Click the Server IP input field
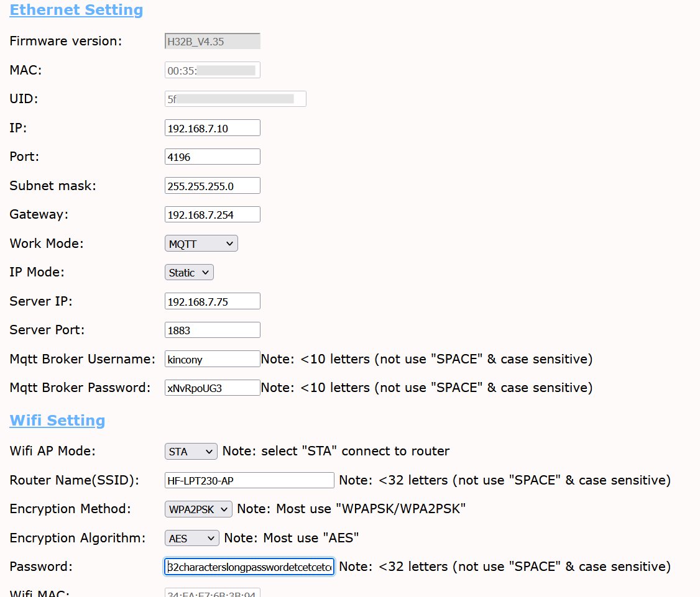The height and width of the screenshot is (597, 700). pyautogui.click(x=212, y=302)
